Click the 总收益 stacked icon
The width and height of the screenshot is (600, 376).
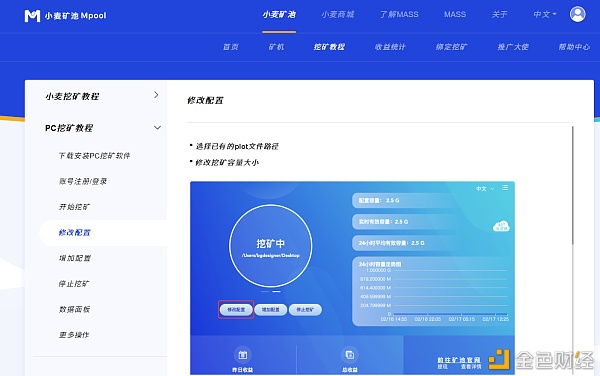tap(350, 355)
